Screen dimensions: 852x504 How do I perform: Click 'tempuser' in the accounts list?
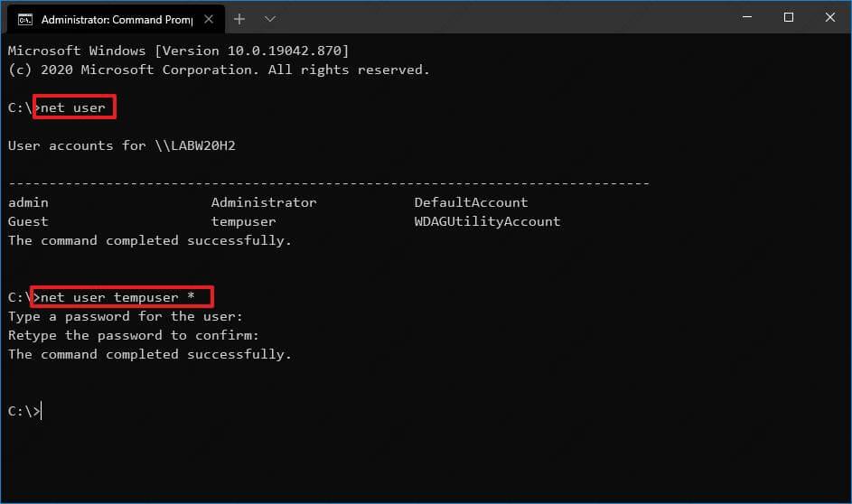(243, 221)
